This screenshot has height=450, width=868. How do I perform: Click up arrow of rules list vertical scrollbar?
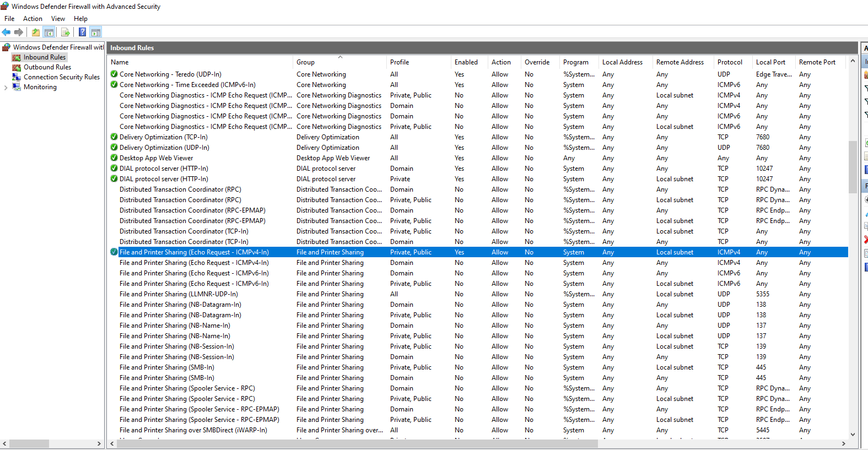pyautogui.click(x=853, y=61)
